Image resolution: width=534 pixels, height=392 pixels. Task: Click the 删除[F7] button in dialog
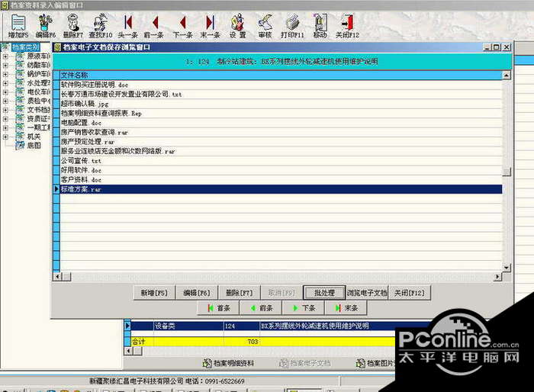pyautogui.click(x=239, y=293)
